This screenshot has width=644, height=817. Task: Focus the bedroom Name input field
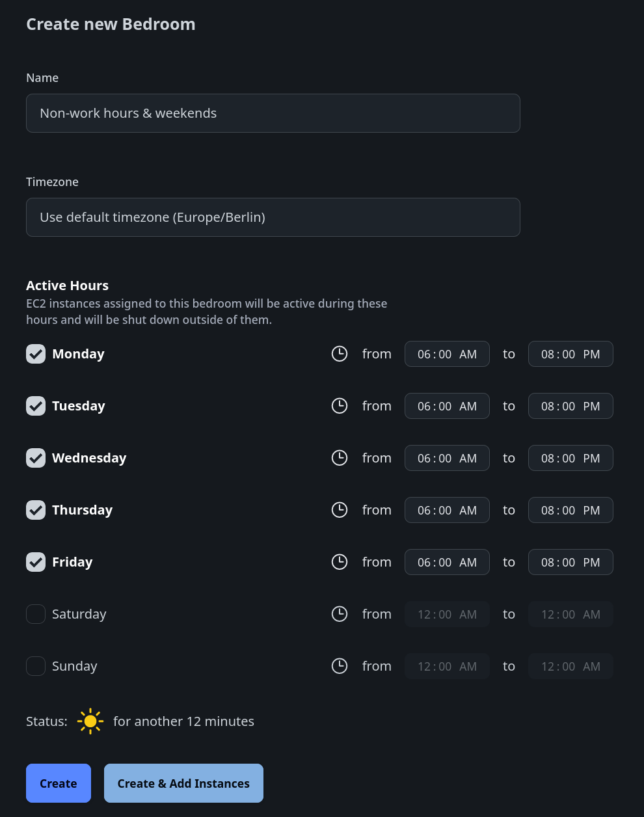(273, 113)
